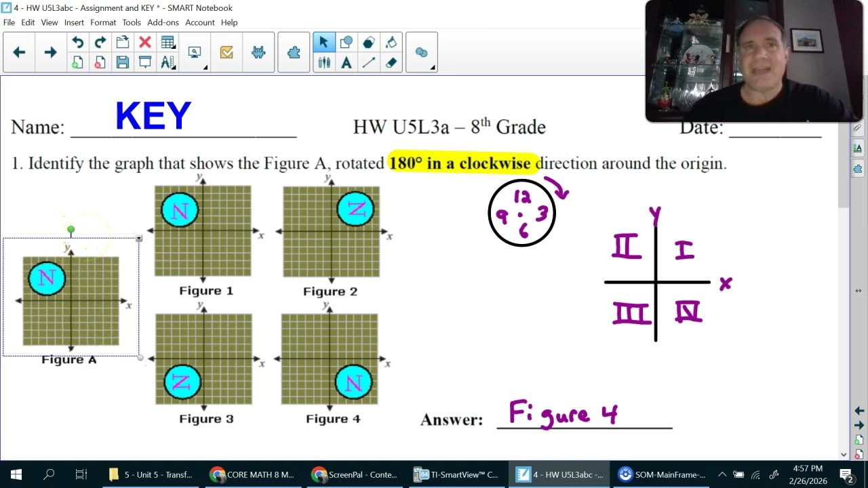This screenshot has height=488, width=868.
Task: Select the Fill paint bucket tool
Action: [391, 43]
